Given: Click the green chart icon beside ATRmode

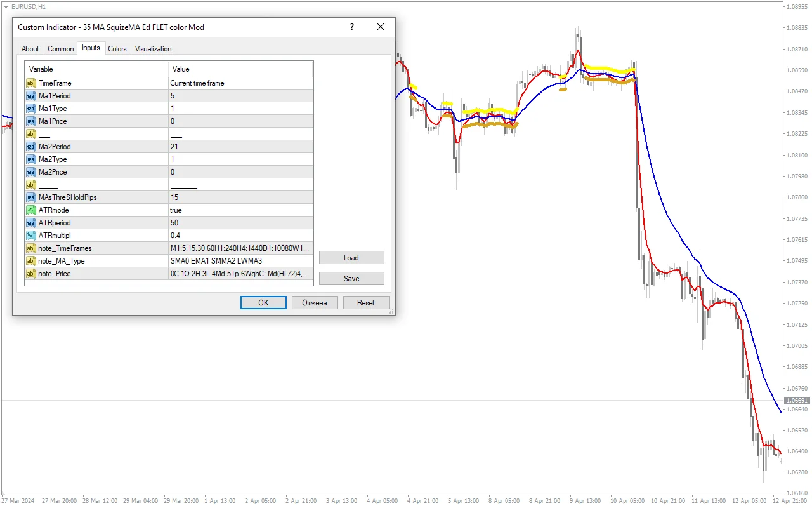Looking at the screenshot, I should pos(30,210).
